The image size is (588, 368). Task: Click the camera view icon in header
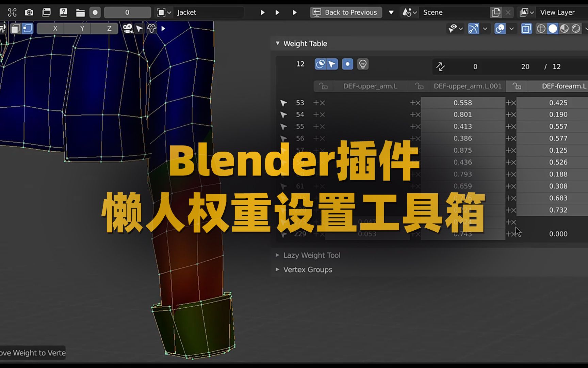(x=128, y=29)
